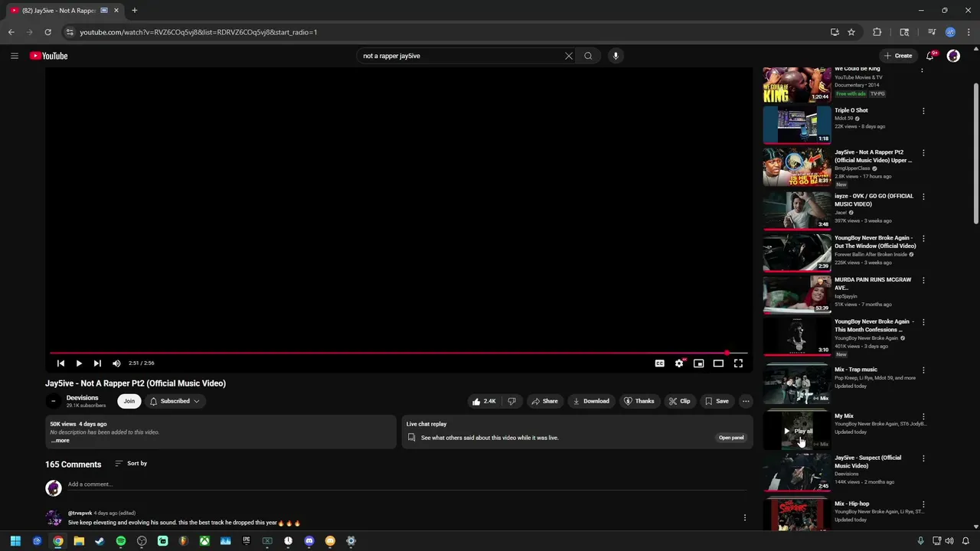
Task: Open options for Out The Window video
Action: 923,239
